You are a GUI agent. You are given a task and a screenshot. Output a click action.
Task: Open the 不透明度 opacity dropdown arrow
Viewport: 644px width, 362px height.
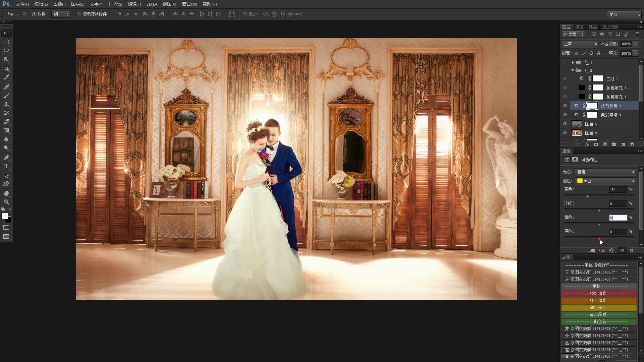tap(636, 44)
